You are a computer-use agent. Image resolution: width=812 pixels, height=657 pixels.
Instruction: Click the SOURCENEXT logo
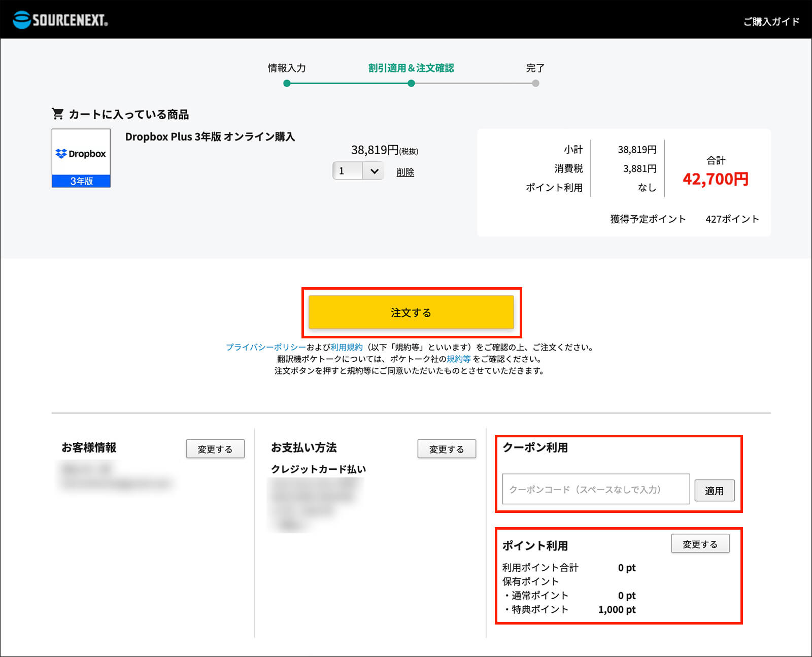[x=60, y=20]
